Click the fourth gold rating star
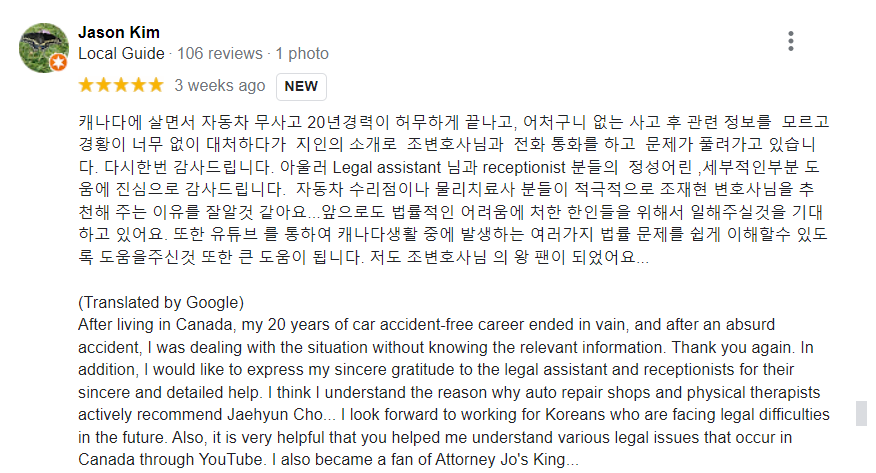 pyautogui.click(x=139, y=85)
